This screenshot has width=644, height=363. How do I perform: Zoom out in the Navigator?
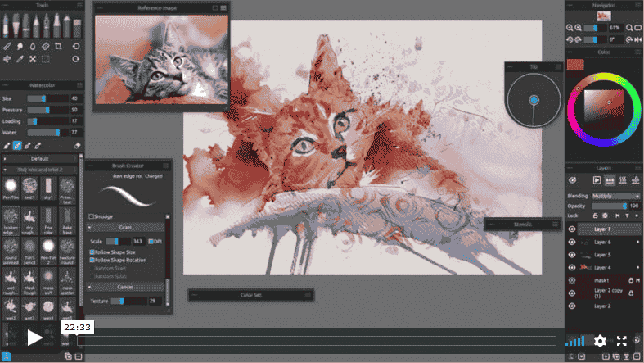point(570,28)
